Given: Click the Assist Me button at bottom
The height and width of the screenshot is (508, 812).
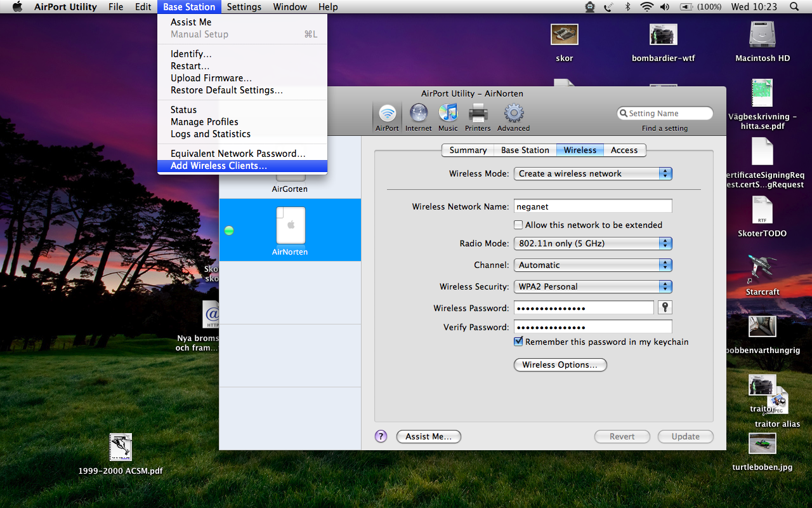Looking at the screenshot, I should [429, 437].
